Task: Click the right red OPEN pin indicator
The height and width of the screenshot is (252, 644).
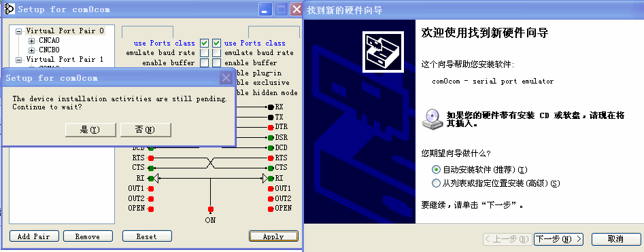Action: click(x=271, y=209)
